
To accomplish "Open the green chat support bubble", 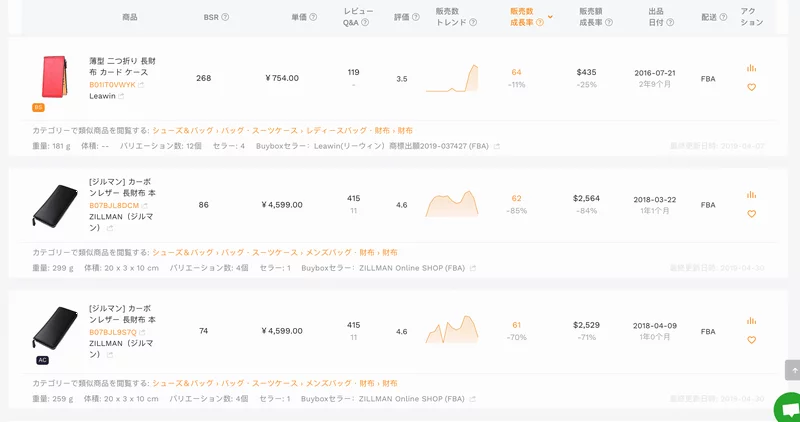I will click(x=789, y=410).
